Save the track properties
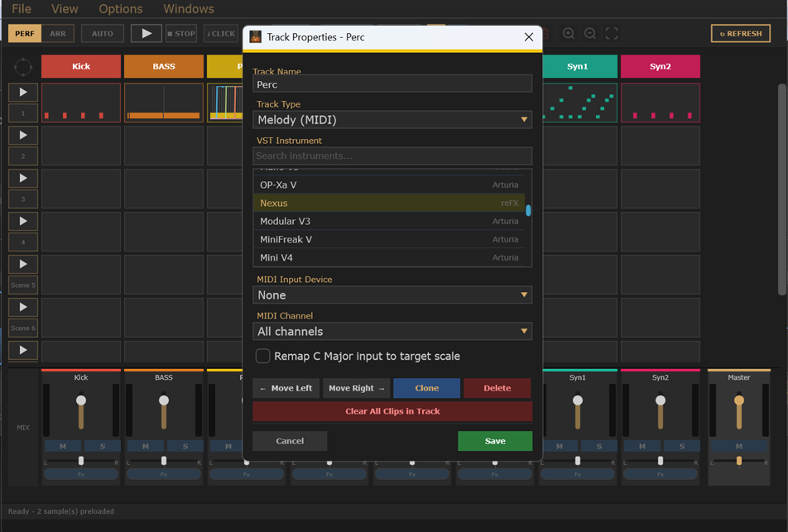This screenshot has height=532, width=788. pyautogui.click(x=495, y=440)
